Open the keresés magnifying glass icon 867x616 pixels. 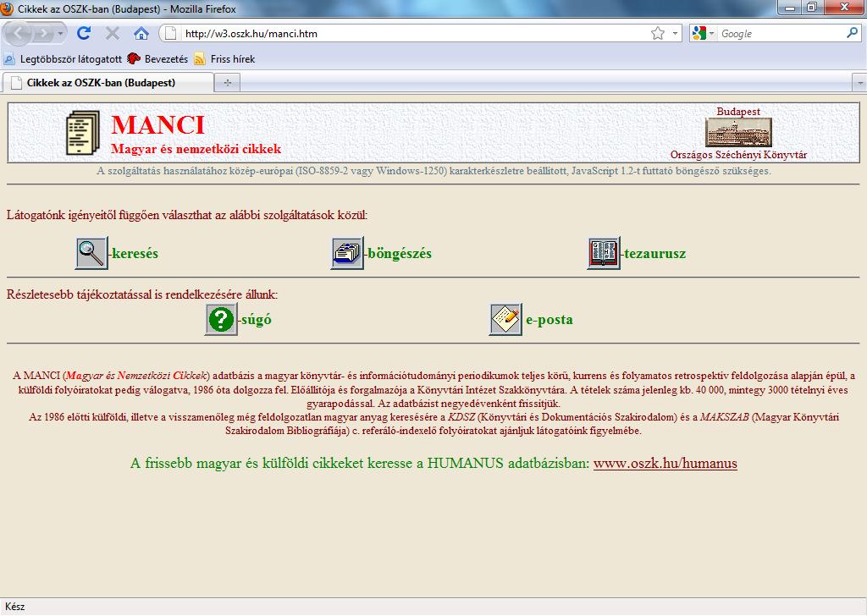(x=91, y=254)
